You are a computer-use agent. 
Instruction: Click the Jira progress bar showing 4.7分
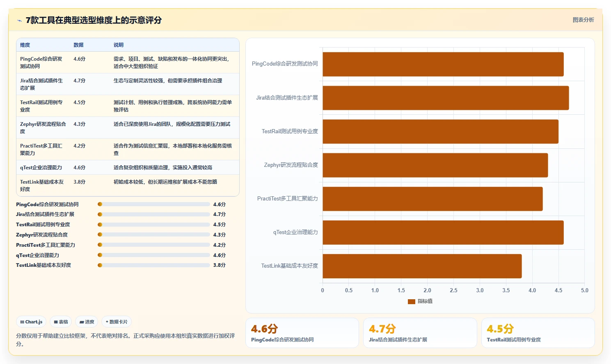(154, 214)
